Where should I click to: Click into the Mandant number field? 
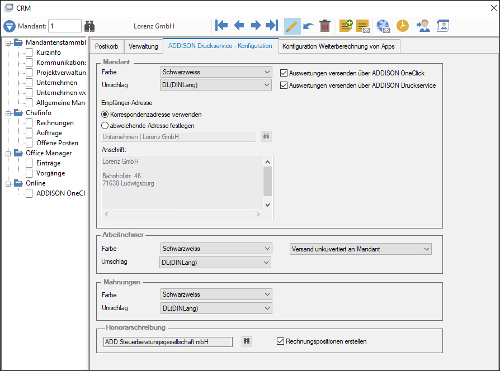click(65, 26)
